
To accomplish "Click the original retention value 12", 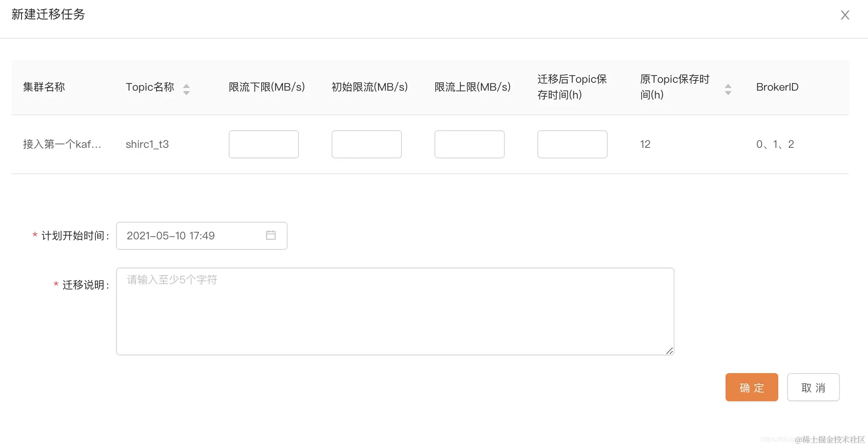I will click(x=645, y=144).
